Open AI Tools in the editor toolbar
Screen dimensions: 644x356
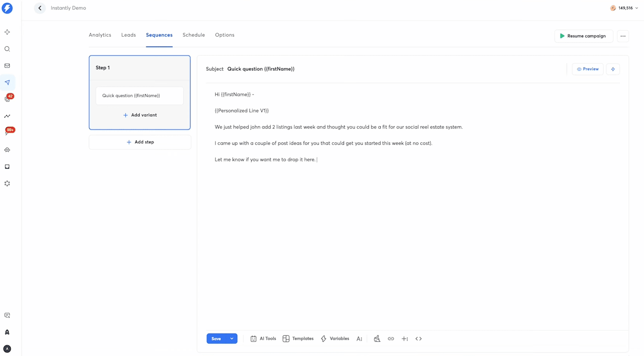coord(263,339)
